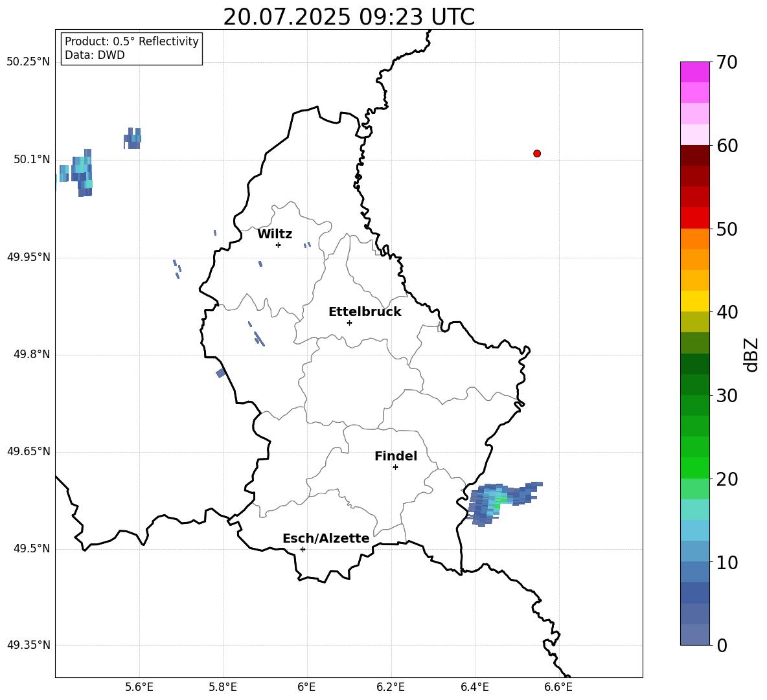Click the 6.4°E longitude label
The image size is (767, 700).
click(x=474, y=687)
